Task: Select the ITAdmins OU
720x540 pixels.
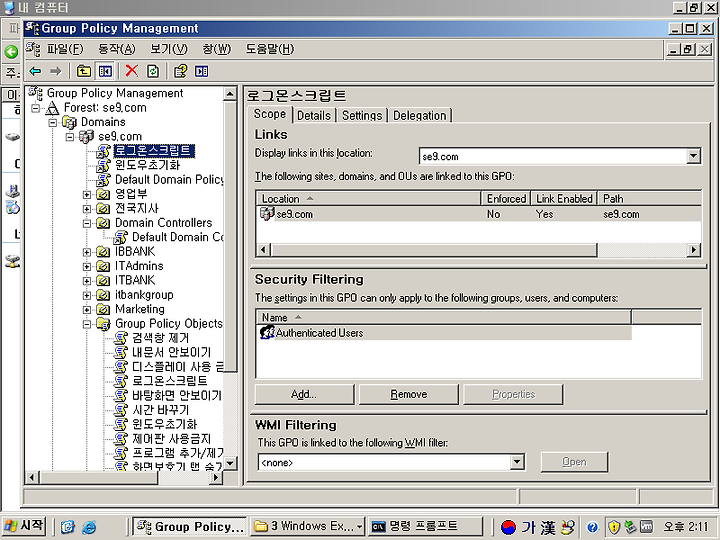Action: 139,266
